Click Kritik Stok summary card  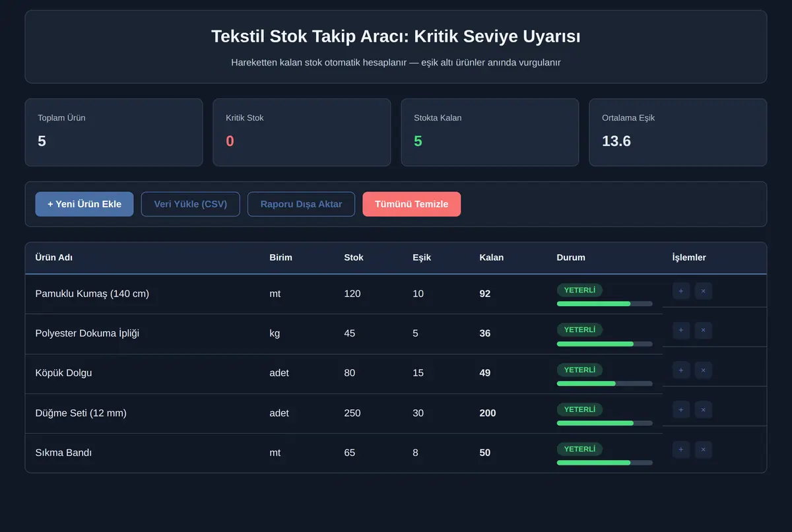coord(302,133)
